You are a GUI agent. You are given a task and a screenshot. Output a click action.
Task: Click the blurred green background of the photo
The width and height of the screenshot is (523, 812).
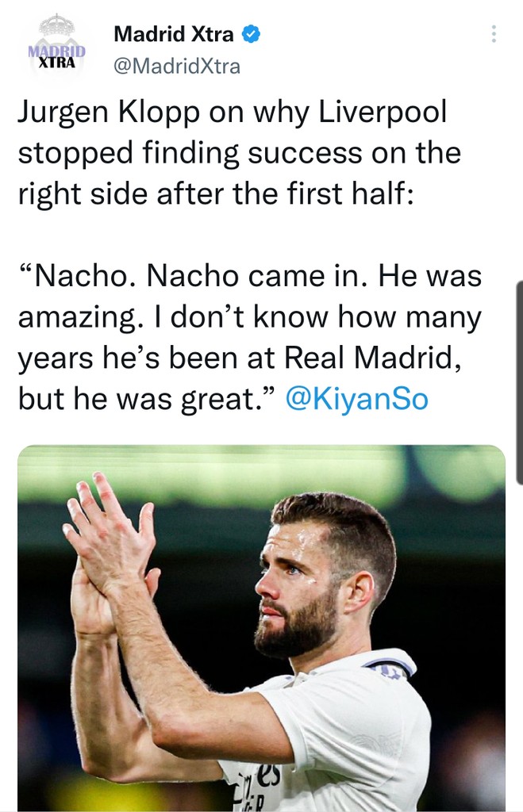pyautogui.click(x=444, y=492)
